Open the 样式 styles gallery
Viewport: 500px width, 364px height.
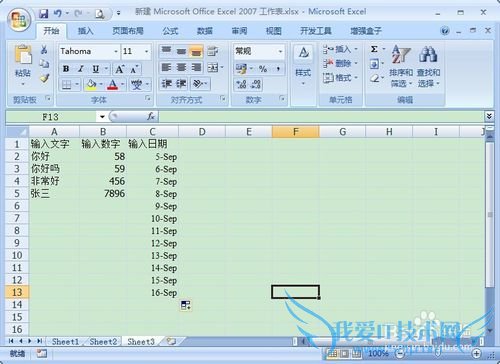303,65
